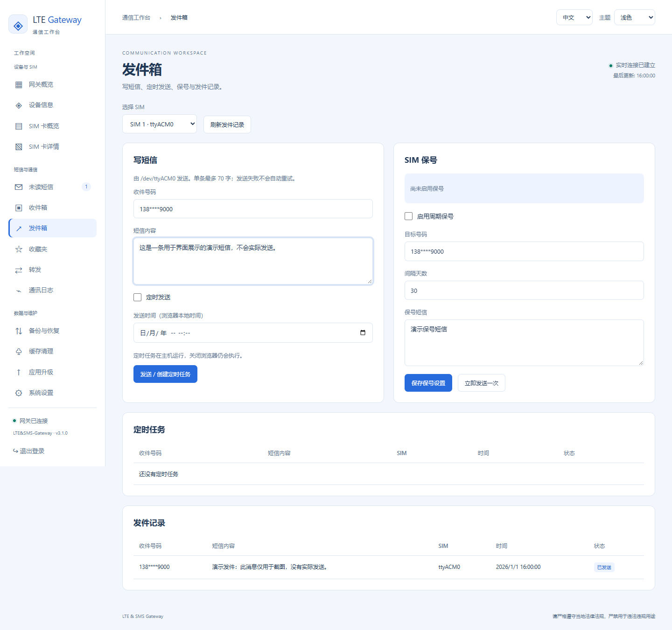Click the 立即发送一次 button
The height and width of the screenshot is (630, 672).
(482, 383)
